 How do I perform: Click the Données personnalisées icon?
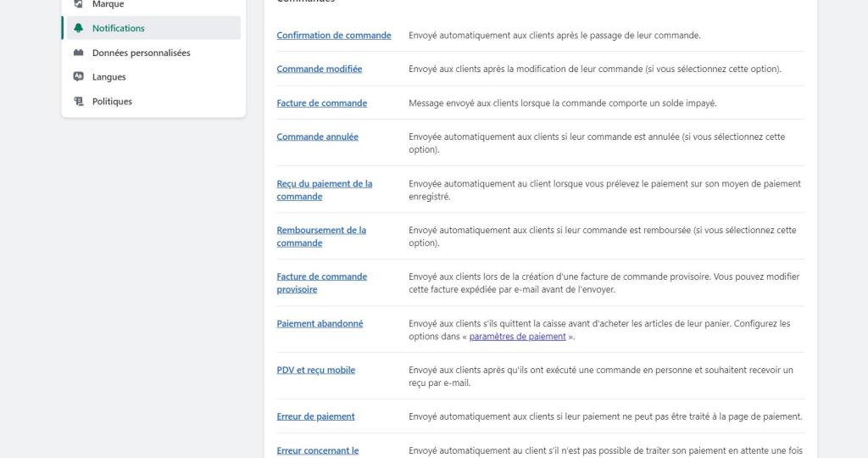pyautogui.click(x=79, y=53)
